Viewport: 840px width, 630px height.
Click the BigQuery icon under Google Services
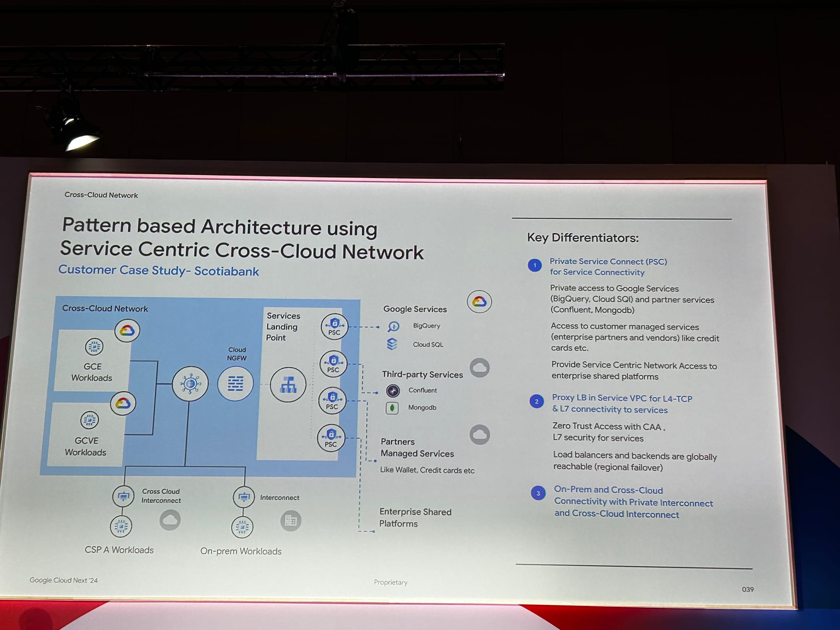pos(394,326)
